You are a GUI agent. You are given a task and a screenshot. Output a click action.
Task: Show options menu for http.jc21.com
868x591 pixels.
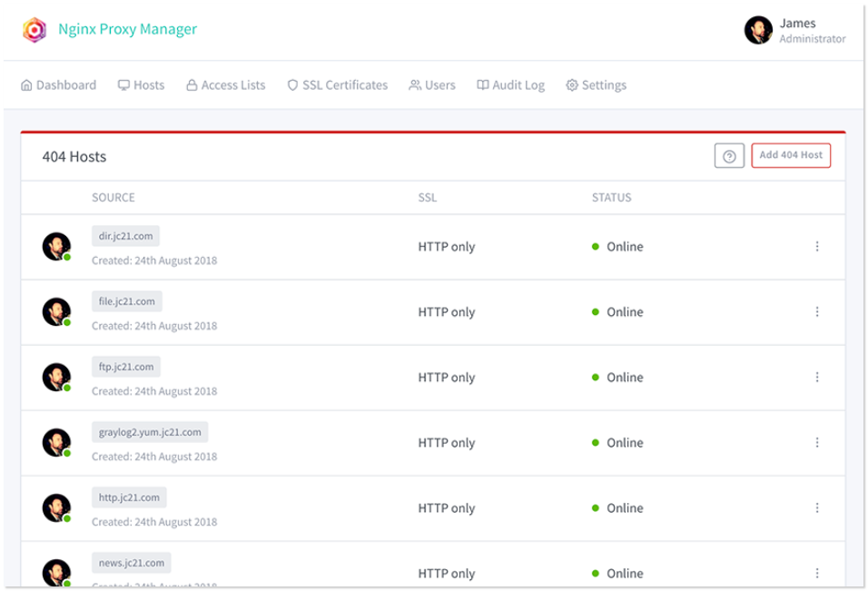tap(816, 507)
